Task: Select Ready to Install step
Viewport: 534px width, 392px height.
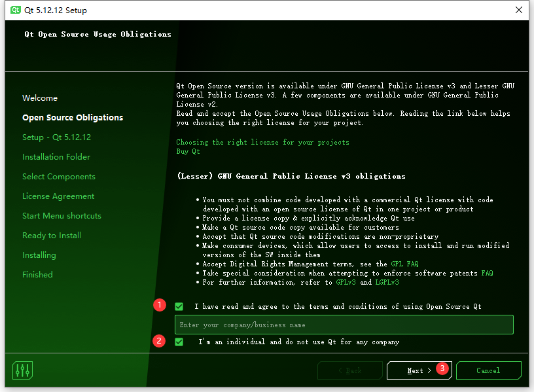Action: pos(52,236)
